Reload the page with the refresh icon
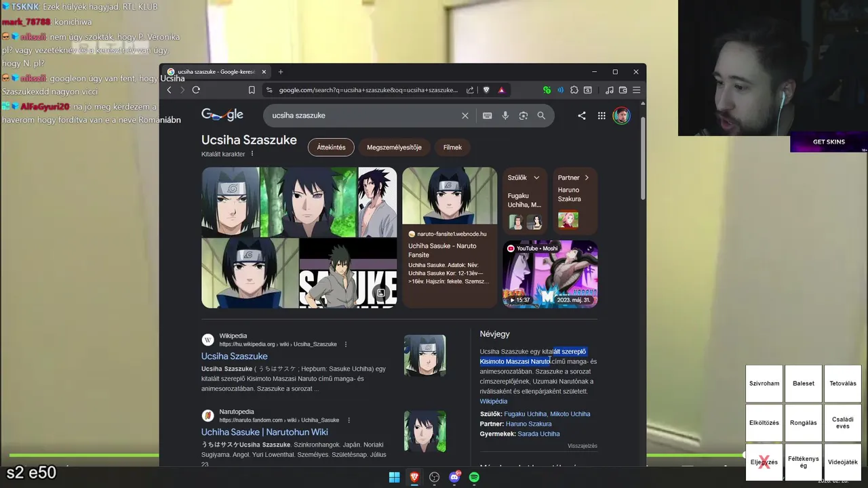This screenshot has height=488, width=868. (196, 90)
